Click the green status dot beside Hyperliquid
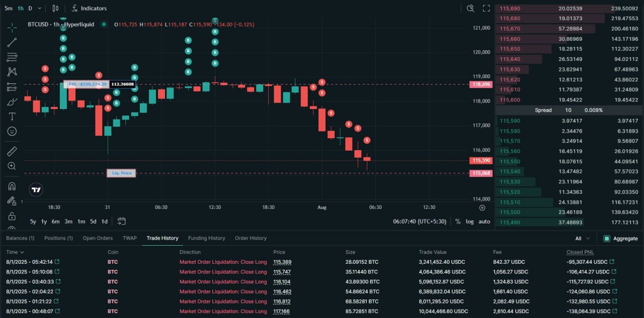This screenshot has width=644, height=318. coord(104,24)
